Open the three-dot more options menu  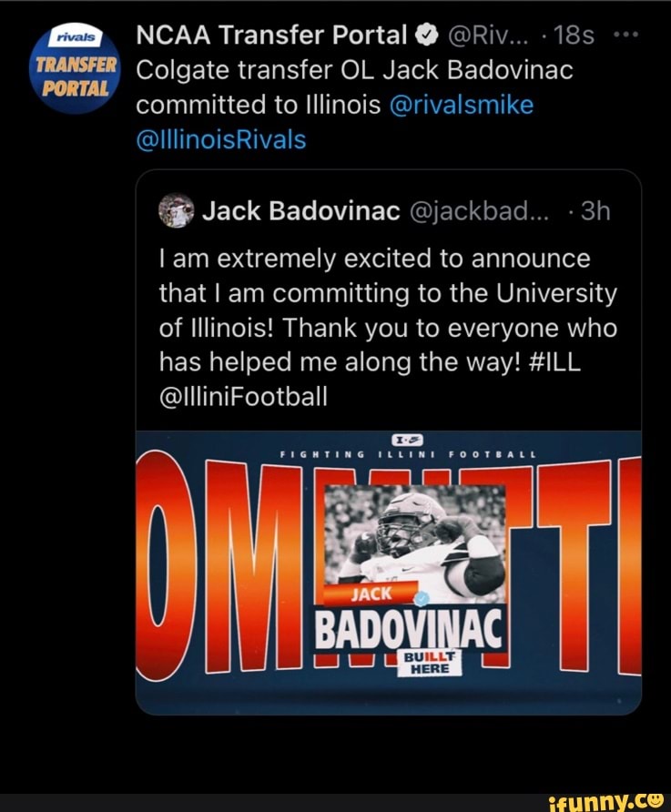tap(626, 36)
